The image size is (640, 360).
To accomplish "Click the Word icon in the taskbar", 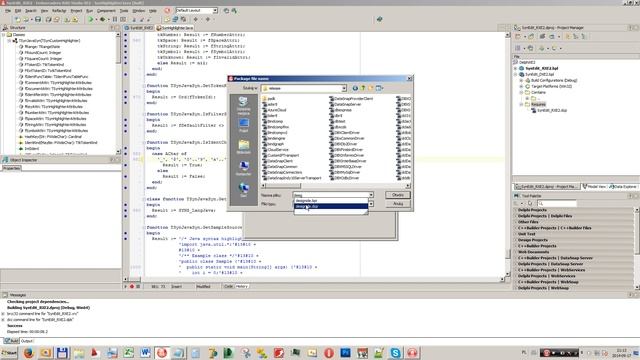I will 145,353.
